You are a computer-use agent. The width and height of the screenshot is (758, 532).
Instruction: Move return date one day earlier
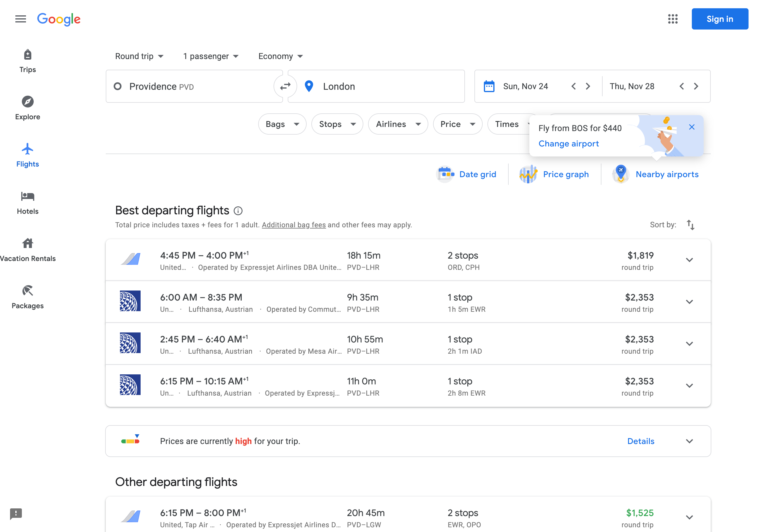pos(682,87)
